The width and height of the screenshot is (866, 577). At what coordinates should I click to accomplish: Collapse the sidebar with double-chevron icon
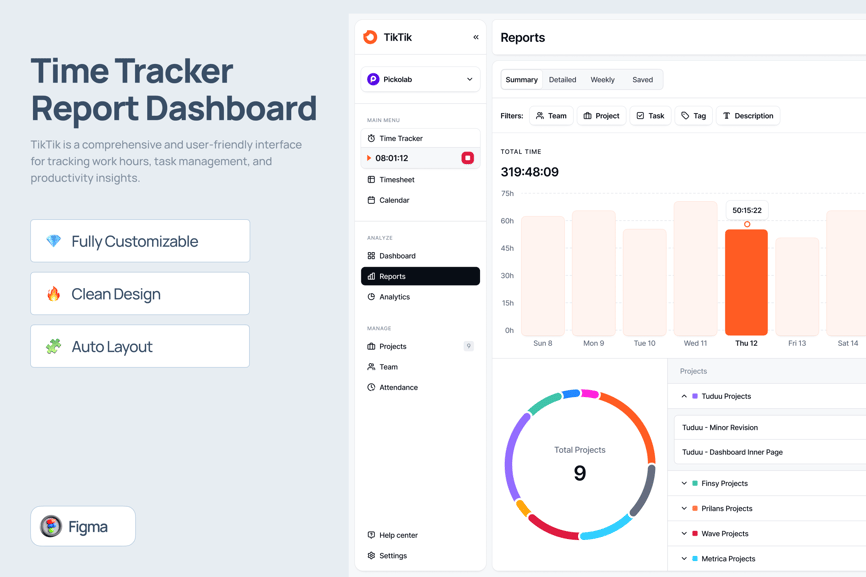pos(475,37)
